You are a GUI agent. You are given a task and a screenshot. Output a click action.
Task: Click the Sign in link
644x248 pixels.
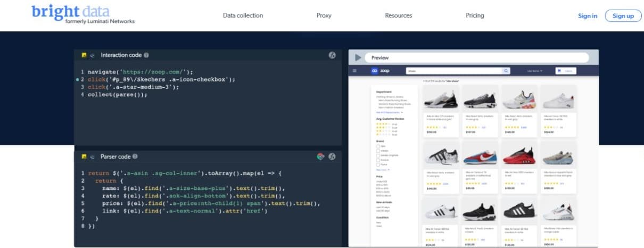[588, 16]
